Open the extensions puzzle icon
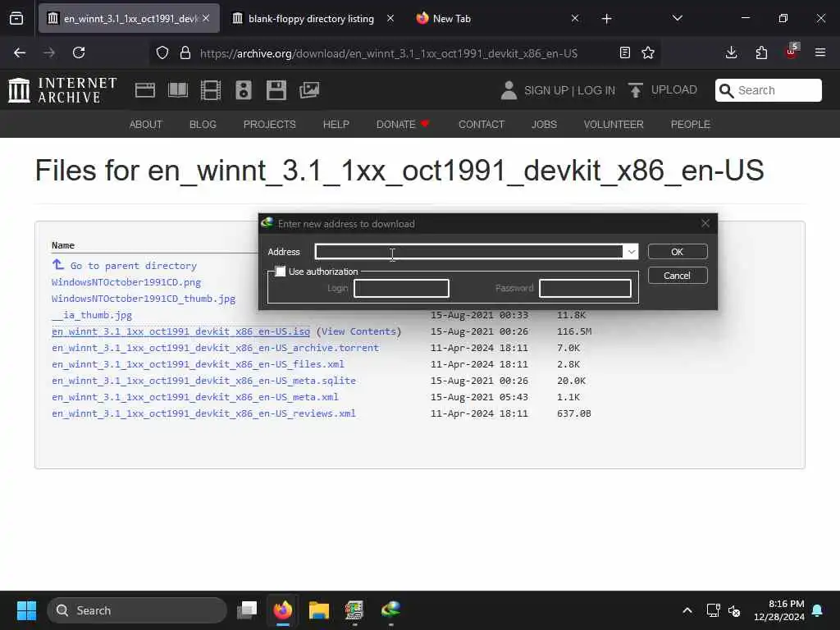The height and width of the screenshot is (630, 840). pyautogui.click(x=761, y=52)
